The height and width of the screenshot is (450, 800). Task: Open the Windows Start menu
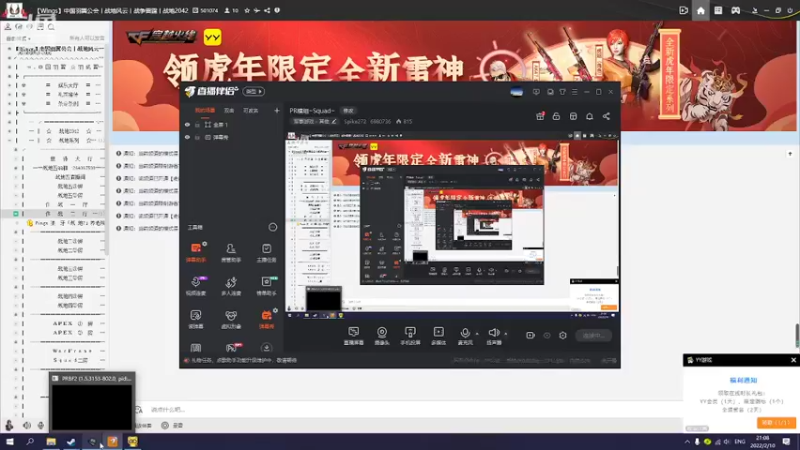pyautogui.click(x=10, y=441)
